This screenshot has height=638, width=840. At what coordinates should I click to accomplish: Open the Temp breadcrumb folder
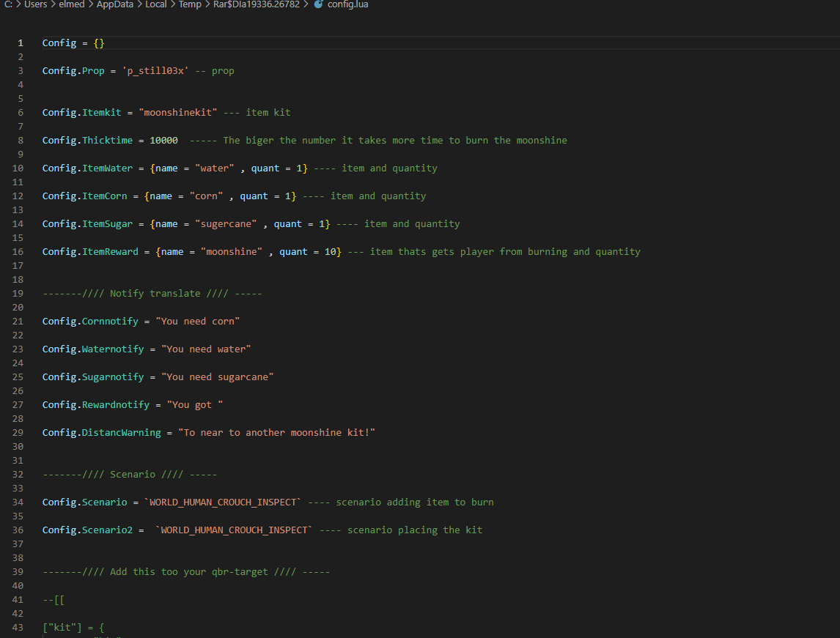click(190, 4)
